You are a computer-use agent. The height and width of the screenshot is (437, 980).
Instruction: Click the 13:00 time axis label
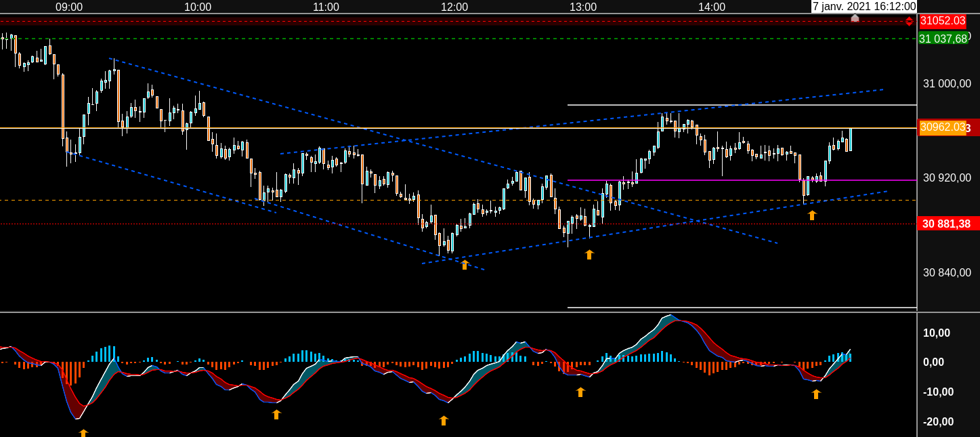(583, 7)
